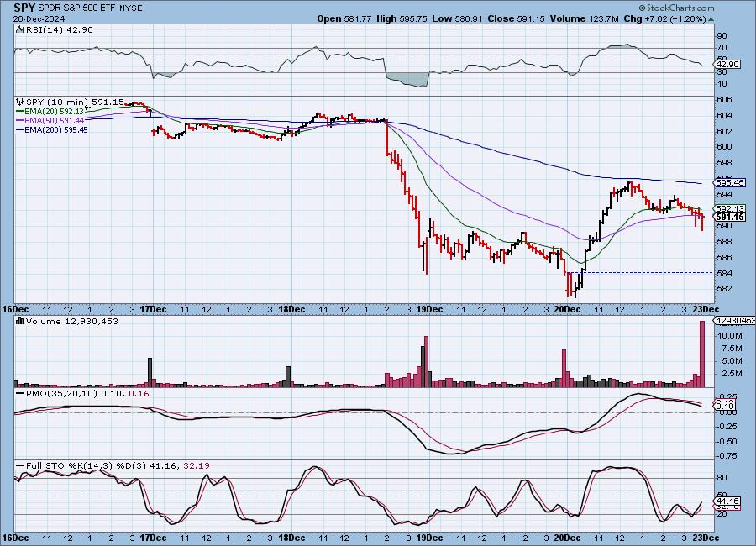This screenshot has height=546, width=756.
Task: Click the 595.45 price axis tag
Action: 730,183
